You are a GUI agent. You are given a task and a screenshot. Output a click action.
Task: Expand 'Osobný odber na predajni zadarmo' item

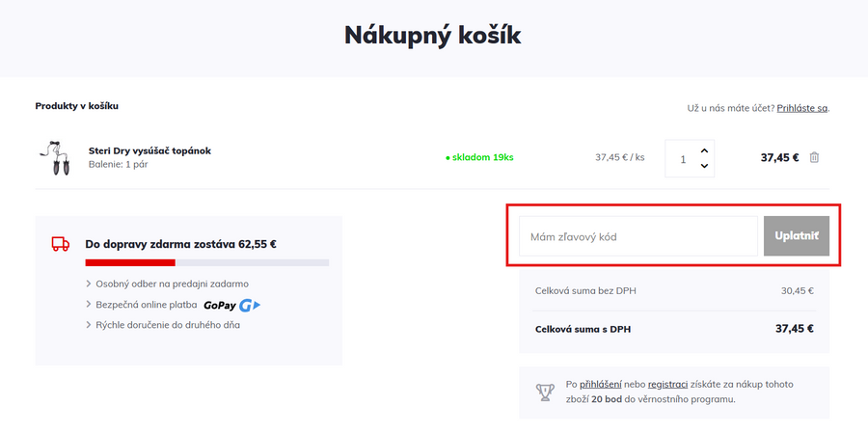click(x=167, y=284)
